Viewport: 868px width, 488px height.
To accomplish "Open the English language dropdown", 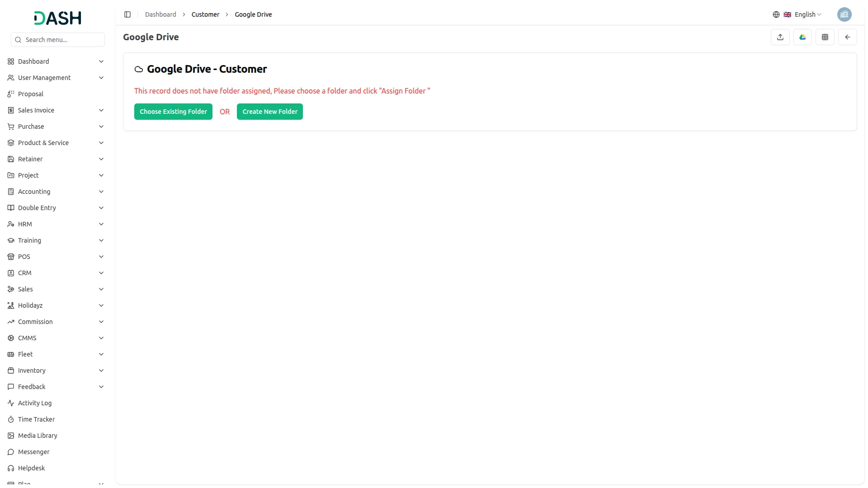I will pyautogui.click(x=807, y=14).
